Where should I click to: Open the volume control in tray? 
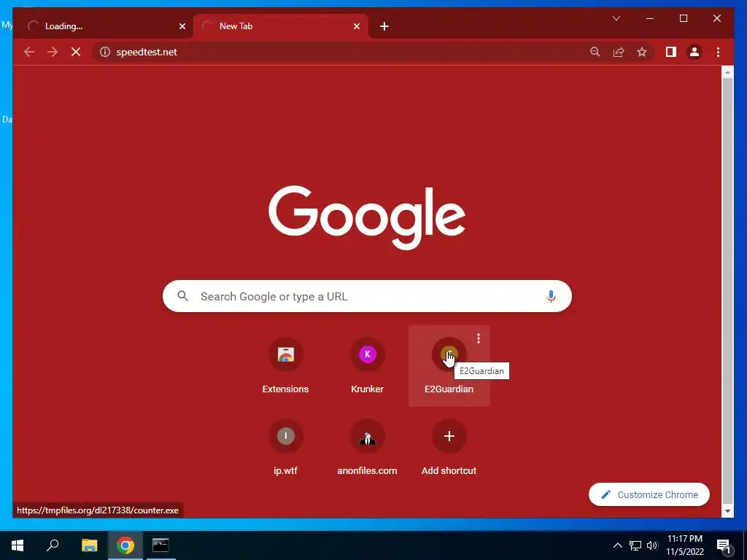652,545
